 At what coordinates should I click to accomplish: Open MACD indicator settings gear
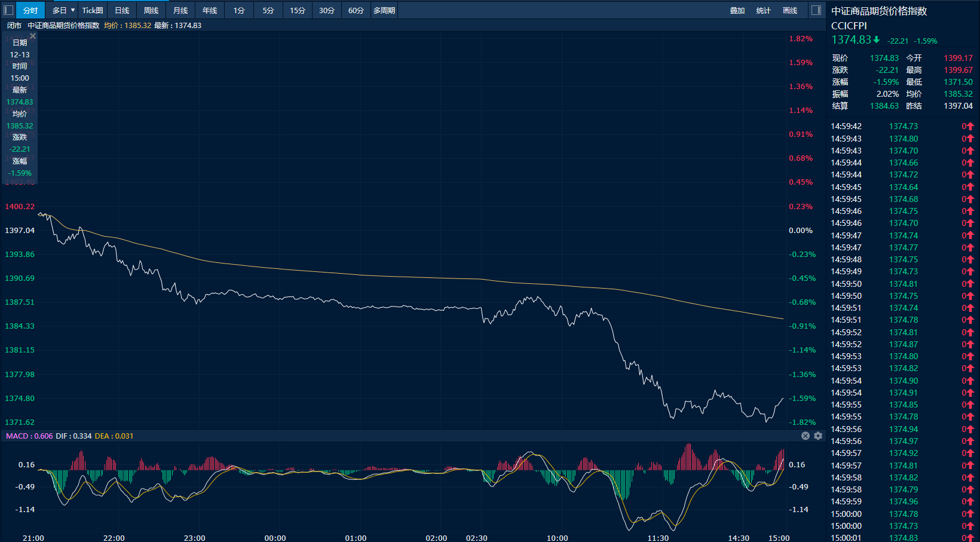click(818, 436)
